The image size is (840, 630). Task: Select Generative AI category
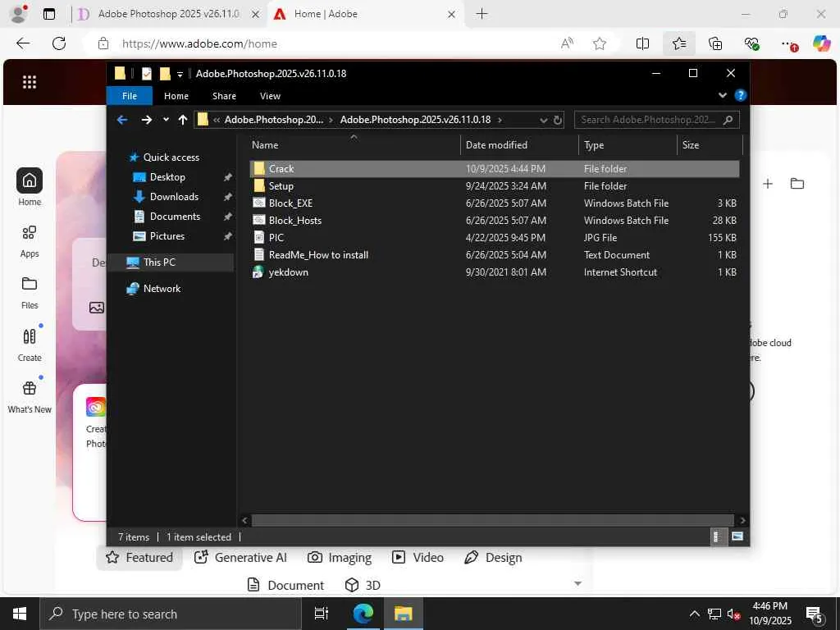(x=240, y=557)
